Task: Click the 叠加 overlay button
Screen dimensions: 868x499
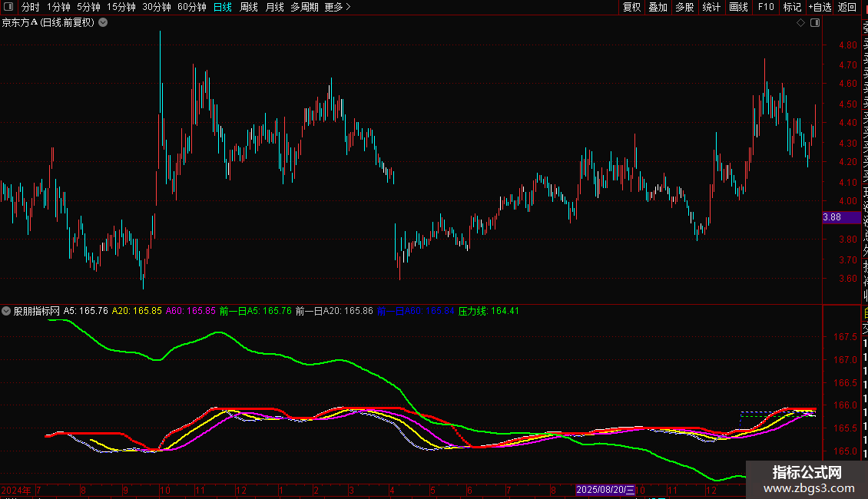Action: point(658,7)
